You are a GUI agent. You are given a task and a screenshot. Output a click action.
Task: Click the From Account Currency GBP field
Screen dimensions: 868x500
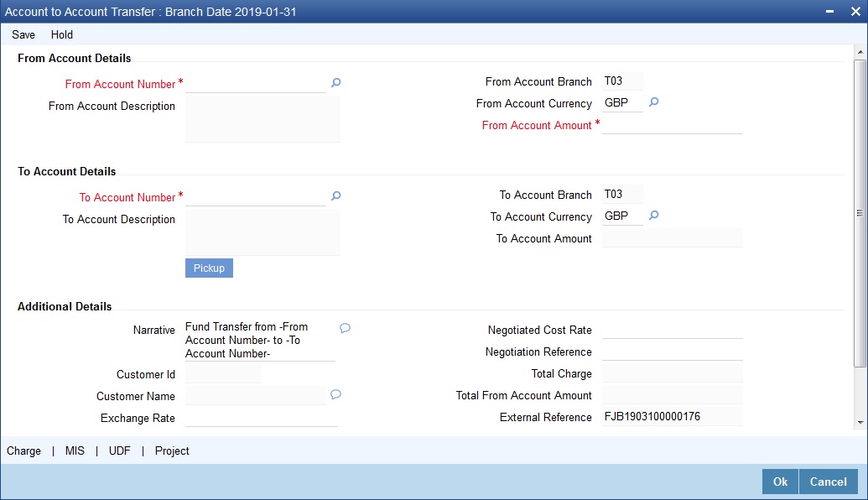pos(623,103)
